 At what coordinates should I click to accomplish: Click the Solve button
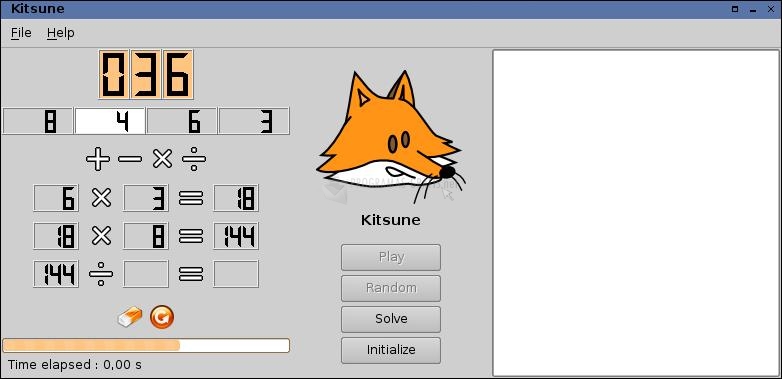click(391, 319)
